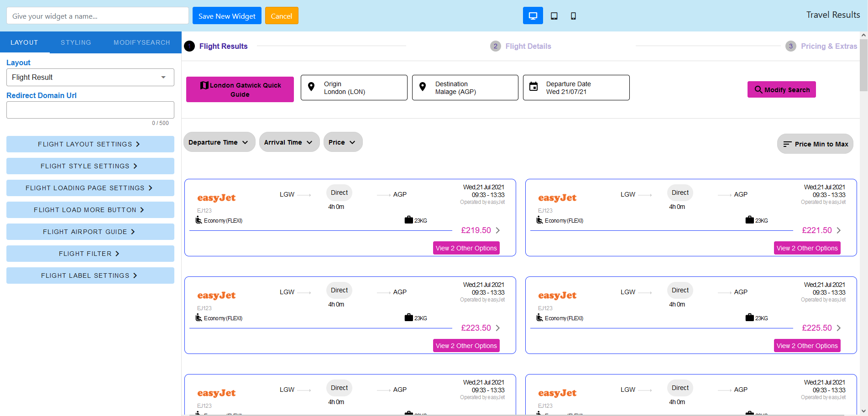Click the widget name input field
868x416 pixels.
tap(98, 16)
